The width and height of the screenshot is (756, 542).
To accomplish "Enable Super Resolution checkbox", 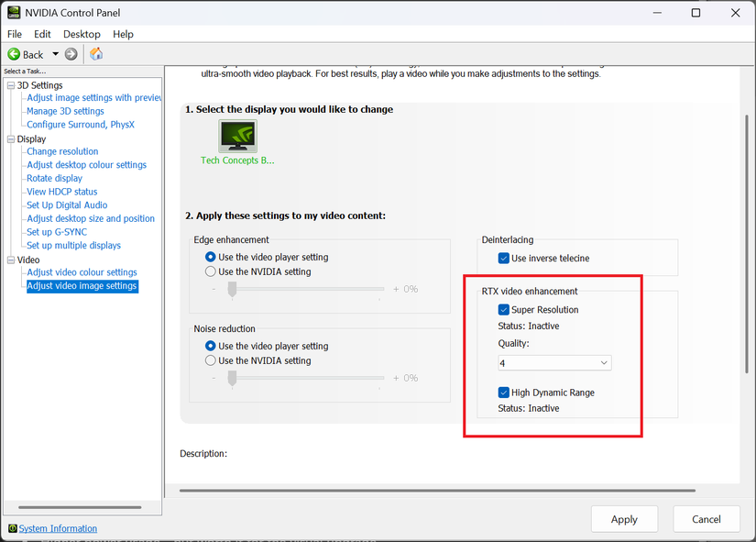I will pos(503,309).
